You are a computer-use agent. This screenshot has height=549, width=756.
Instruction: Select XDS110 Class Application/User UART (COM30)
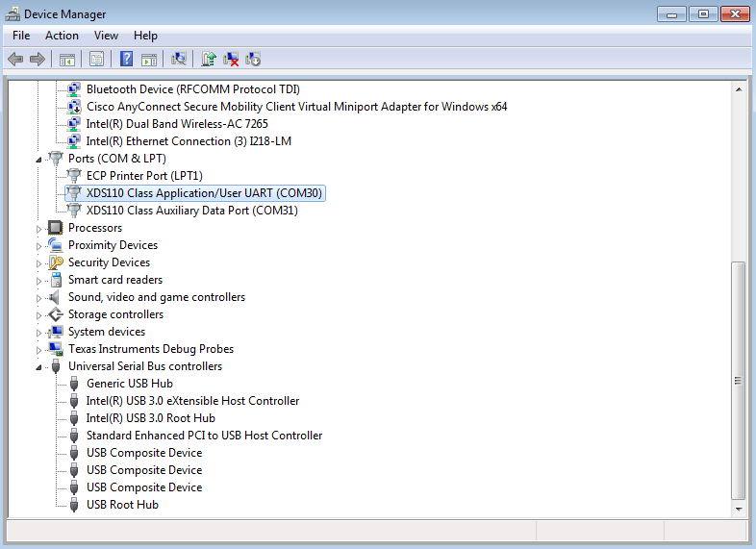(204, 193)
